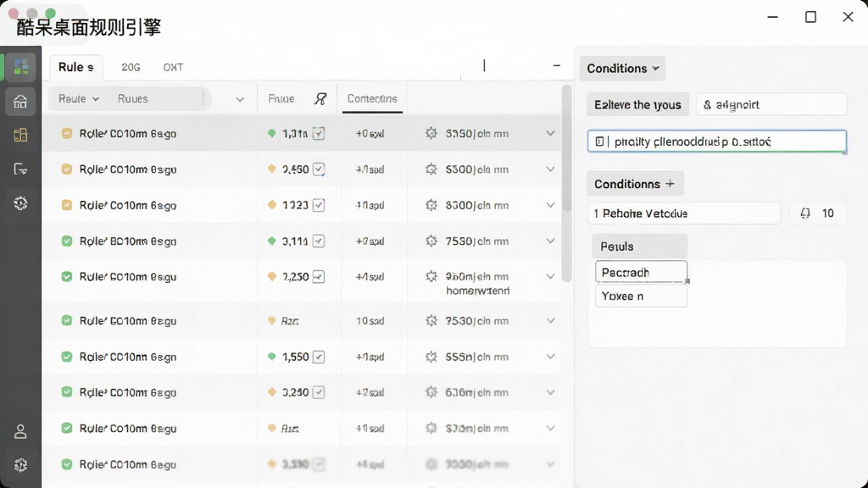Click the Peuls header button

(x=639, y=247)
